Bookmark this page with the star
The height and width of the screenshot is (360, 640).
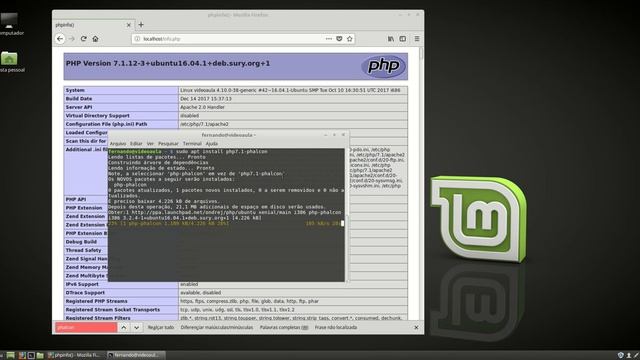tap(350, 39)
